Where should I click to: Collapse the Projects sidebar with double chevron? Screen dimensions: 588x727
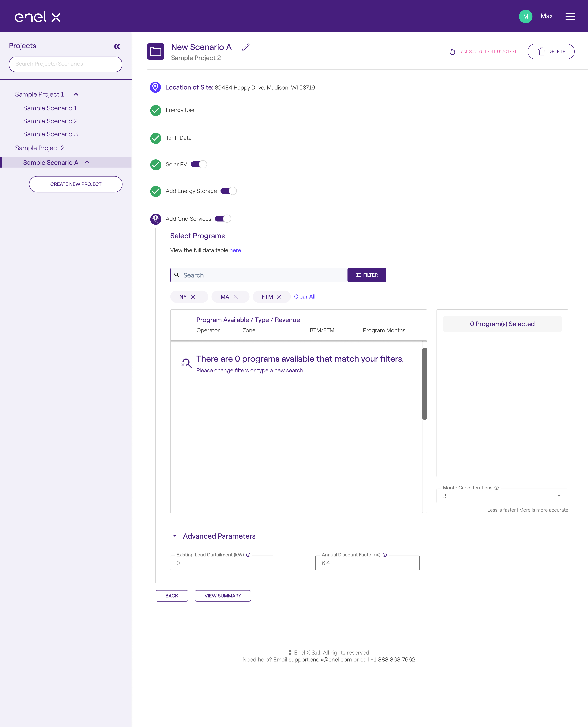117,46
